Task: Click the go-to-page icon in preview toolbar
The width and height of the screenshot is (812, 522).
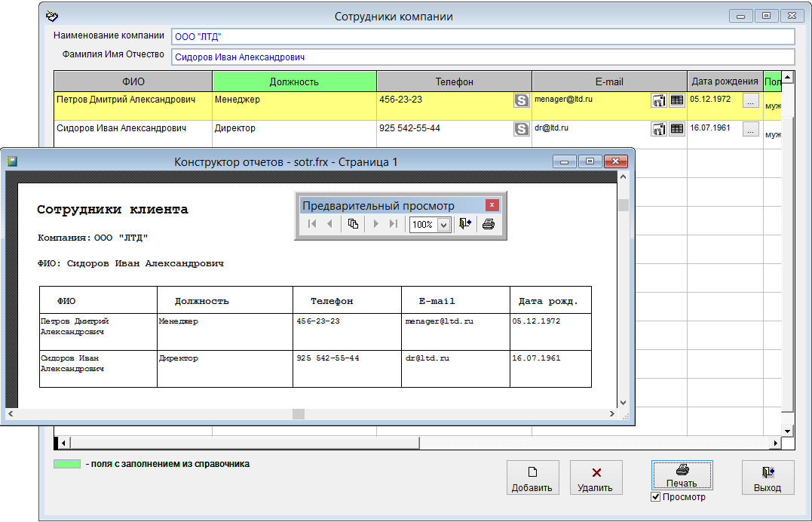Action: point(353,224)
